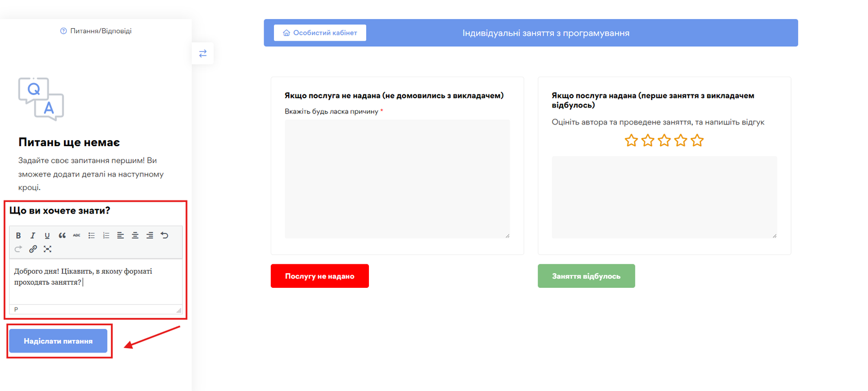Apply italic formatting in the editor toolbar
This screenshot has width=868, height=391.
(33, 236)
